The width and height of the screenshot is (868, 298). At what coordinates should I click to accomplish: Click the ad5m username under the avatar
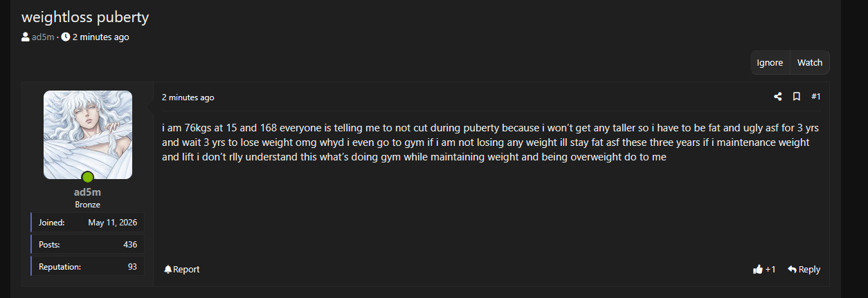point(88,192)
